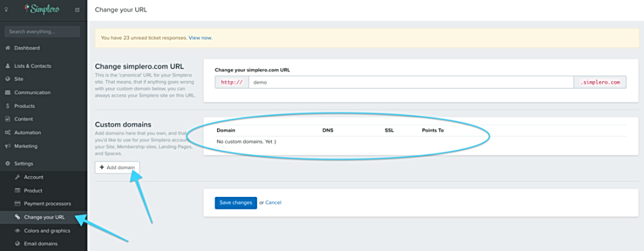Click Save changes button
The image size is (644, 251).
236,203
